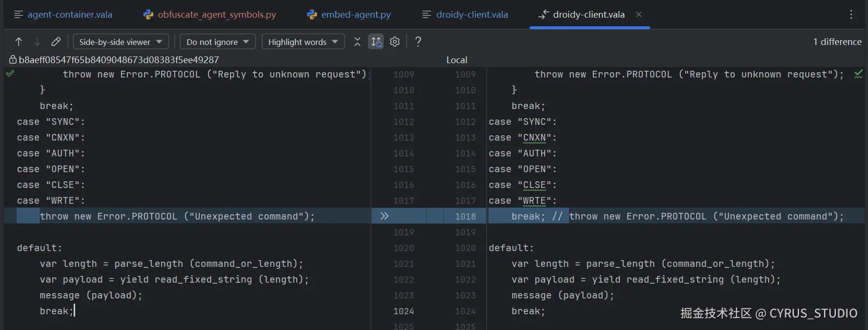This screenshot has width=868, height=330.
Task: Open the diff settings gear icon
Action: [395, 42]
